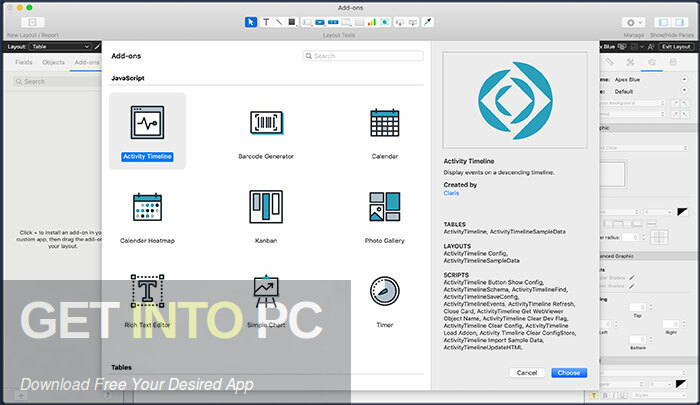
Task: Click the Exit Layout button
Action: [x=676, y=46]
